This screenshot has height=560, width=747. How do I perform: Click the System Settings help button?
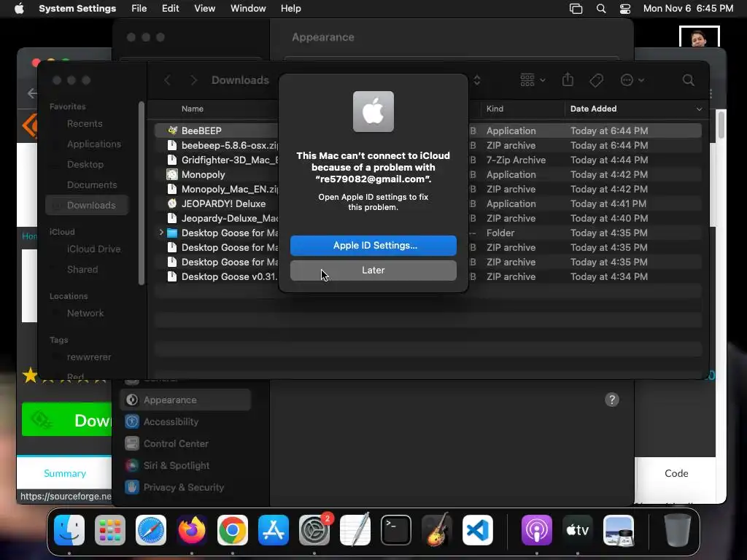(x=612, y=400)
